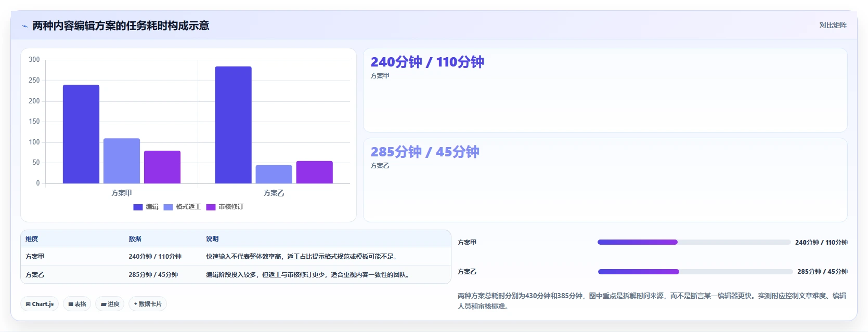Click the 方案甲 编辑 bar in chart
The height and width of the screenshot is (332, 868).
click(81, 134)
